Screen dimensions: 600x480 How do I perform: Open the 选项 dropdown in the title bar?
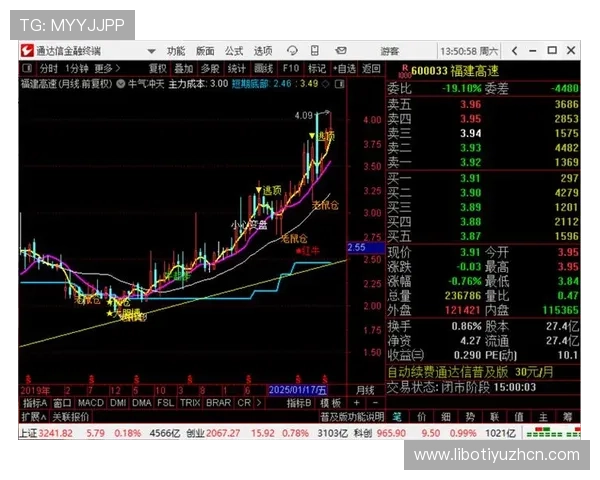pos(264,51)
